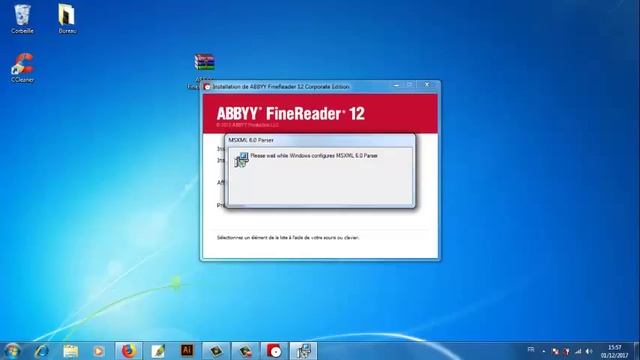Open network signal tray icon

click(x=578, y=351)
